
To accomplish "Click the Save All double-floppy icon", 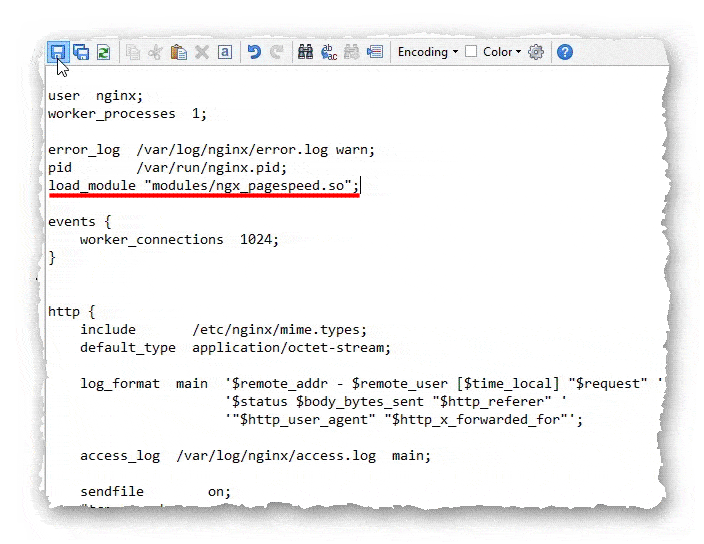I will (81, 52).
